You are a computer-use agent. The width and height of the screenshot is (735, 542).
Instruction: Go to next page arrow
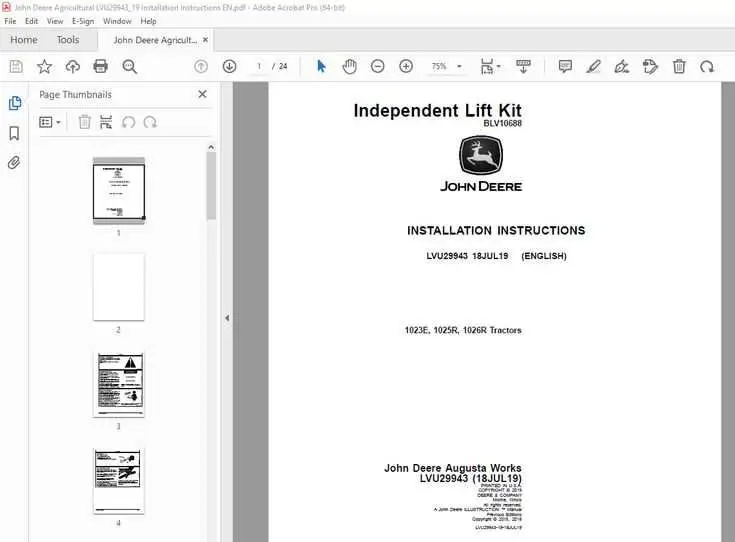(x=229, y=67)
